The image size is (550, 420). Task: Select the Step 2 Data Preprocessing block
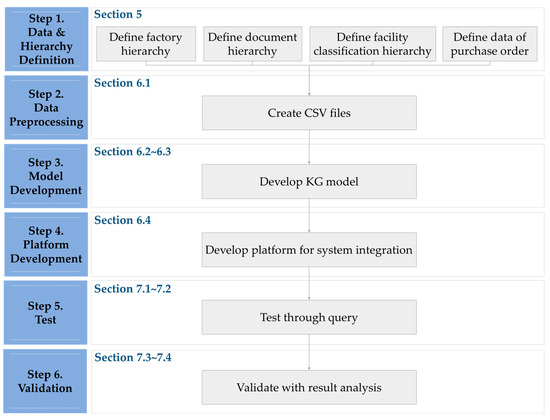[46, 108]
